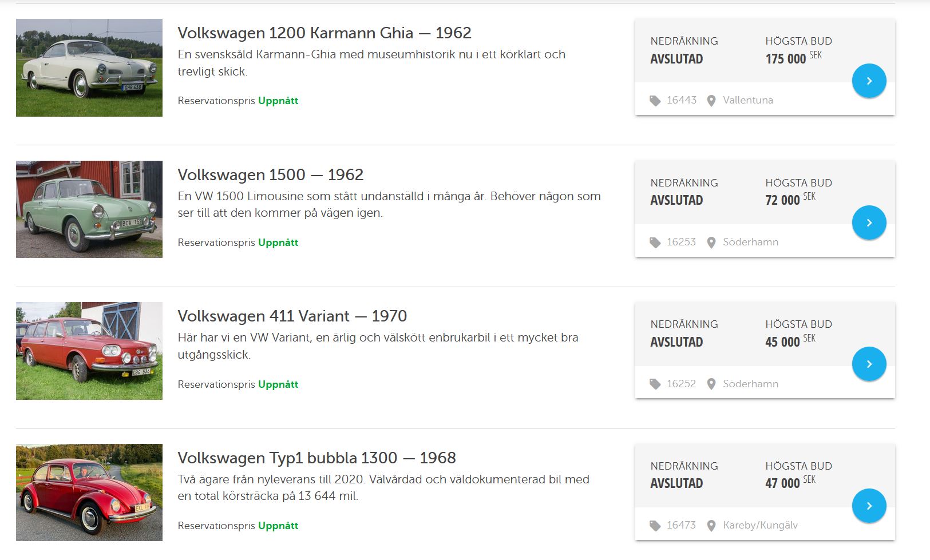Click the location pin in the 411 Variant card

[x=711, y=384]
